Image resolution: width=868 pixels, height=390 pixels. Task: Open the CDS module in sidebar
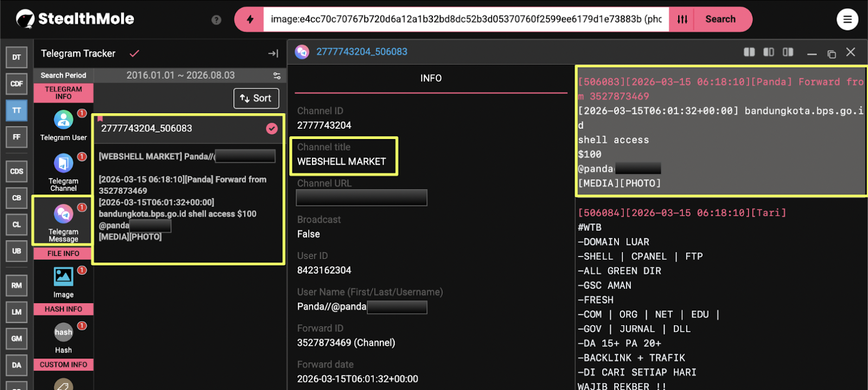[16, 171]
